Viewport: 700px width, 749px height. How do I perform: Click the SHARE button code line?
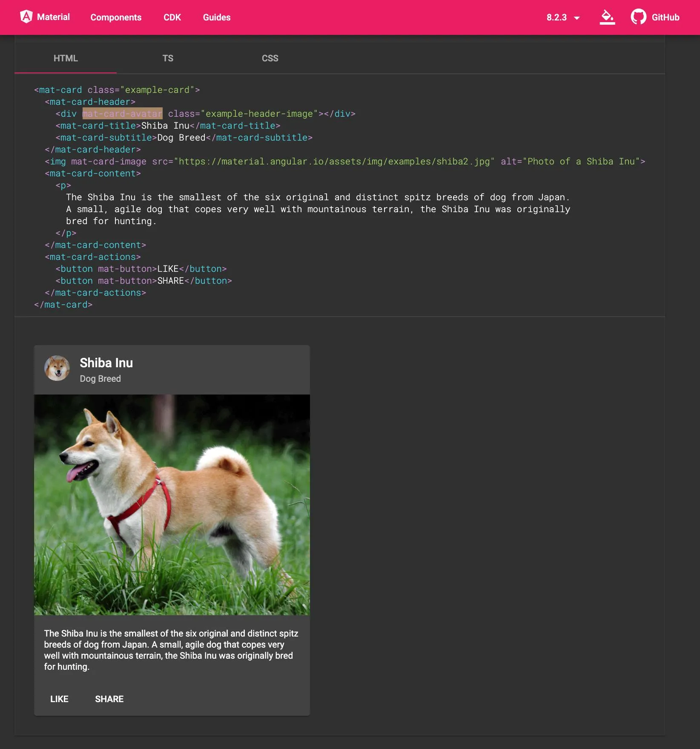[144, 281]
